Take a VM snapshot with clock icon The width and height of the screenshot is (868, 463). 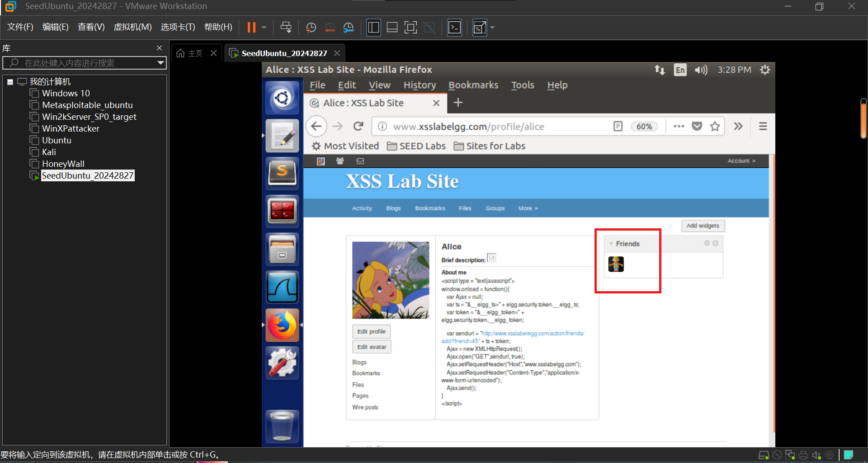click(x=311, y=28)
